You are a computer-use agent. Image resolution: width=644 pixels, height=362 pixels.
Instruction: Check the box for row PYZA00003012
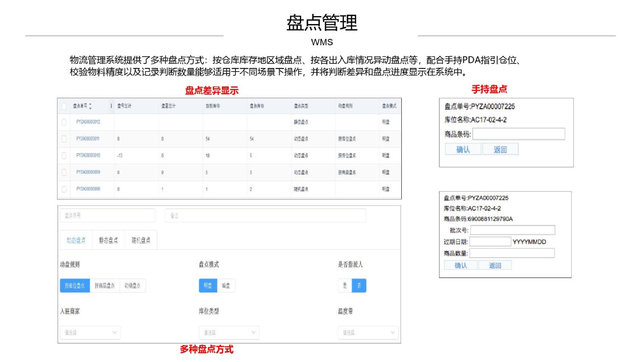(64, 122)
